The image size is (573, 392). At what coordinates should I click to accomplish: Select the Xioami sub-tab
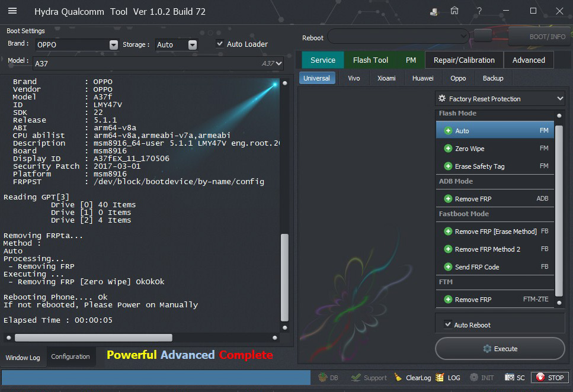tap(386, 78)
